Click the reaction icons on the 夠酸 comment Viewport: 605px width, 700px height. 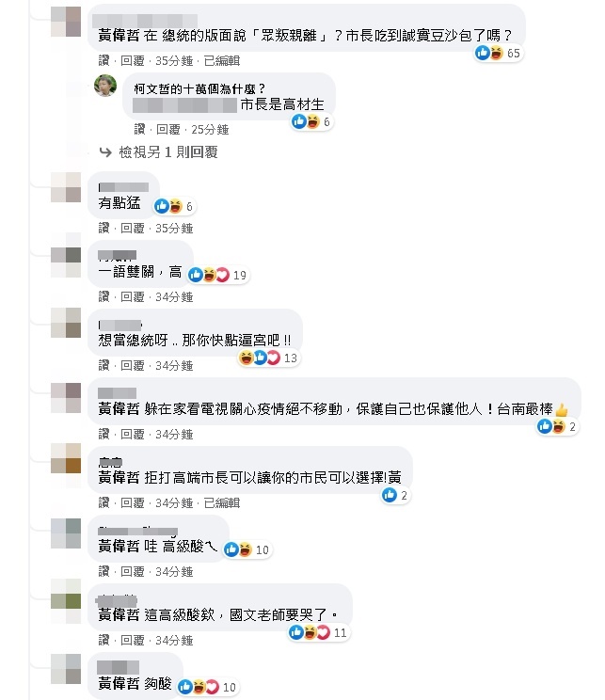click(207, 687)
